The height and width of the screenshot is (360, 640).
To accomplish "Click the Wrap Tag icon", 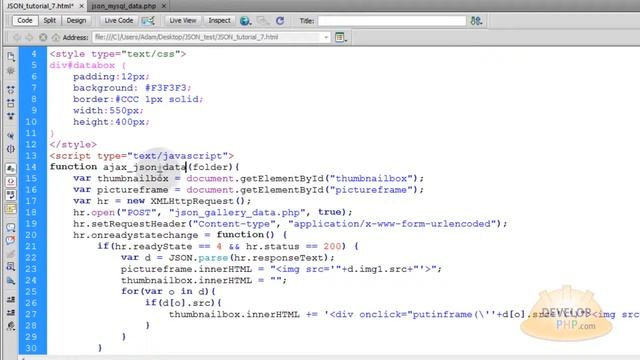I will pyautogui.click(x=11, y=254).
